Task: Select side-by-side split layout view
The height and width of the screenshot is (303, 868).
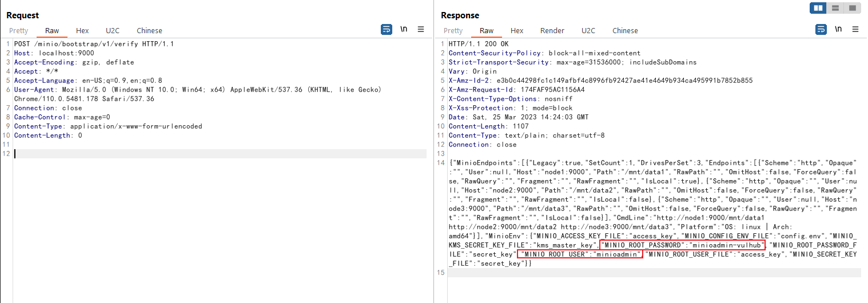Action: (x=818, y=8)
